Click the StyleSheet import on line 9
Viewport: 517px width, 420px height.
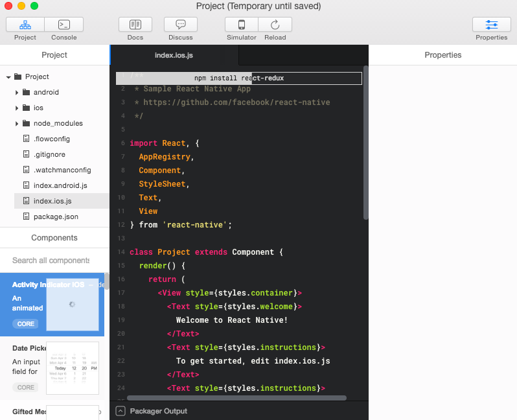(x=162, y=184)
